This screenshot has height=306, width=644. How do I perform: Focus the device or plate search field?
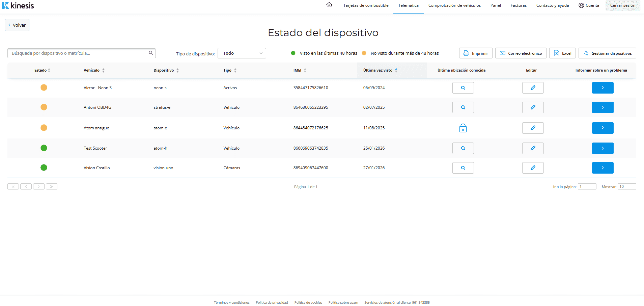pos(78,53)
